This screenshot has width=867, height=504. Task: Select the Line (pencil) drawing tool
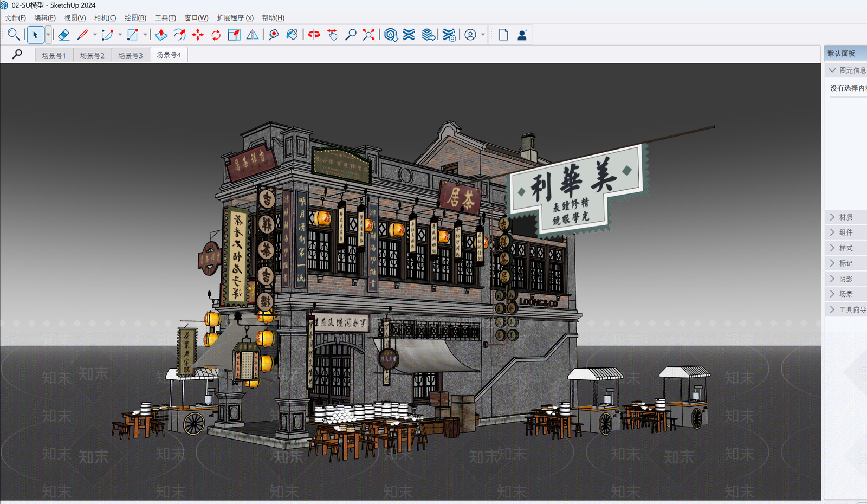click(x=82, y=34)
